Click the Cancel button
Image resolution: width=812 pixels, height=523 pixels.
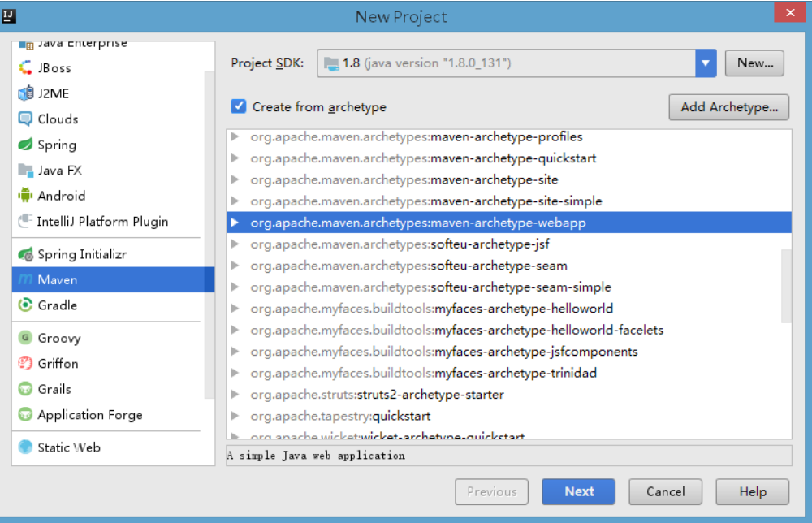click(665, 491)
